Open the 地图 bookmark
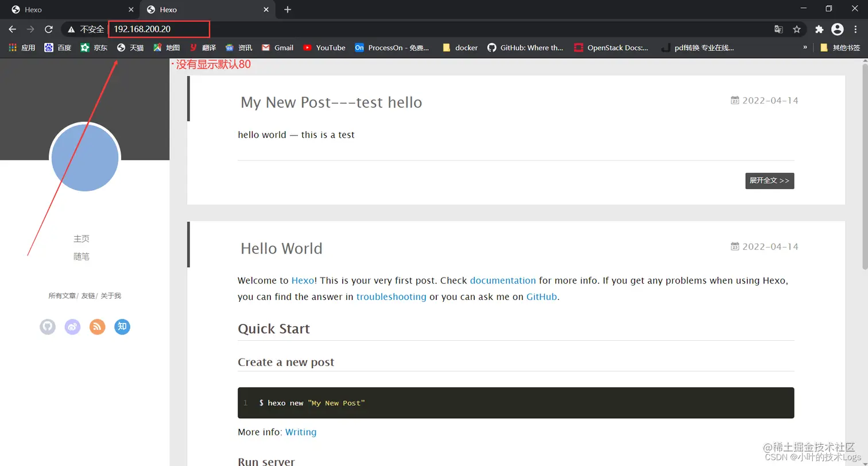Viewport: 868px width, 466px height. click(166, 48)
